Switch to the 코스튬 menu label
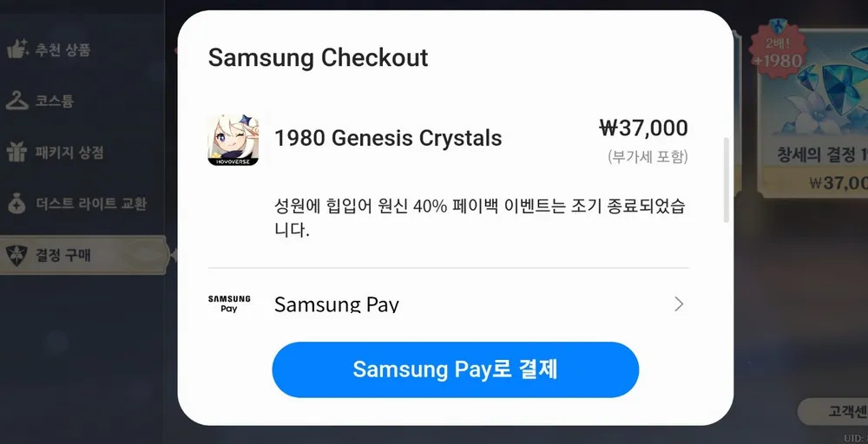Screen dimensions: 868x444 [x=54, y=101]
